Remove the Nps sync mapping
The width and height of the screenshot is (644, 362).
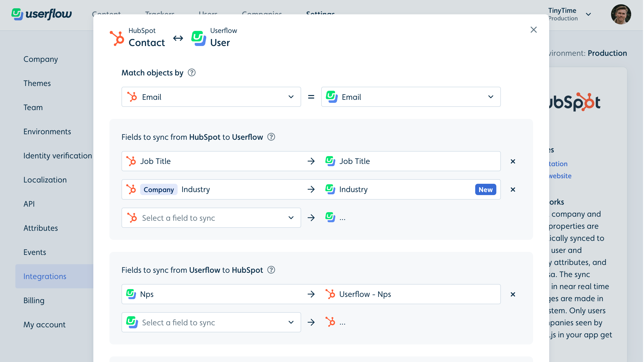pos(513,294)
